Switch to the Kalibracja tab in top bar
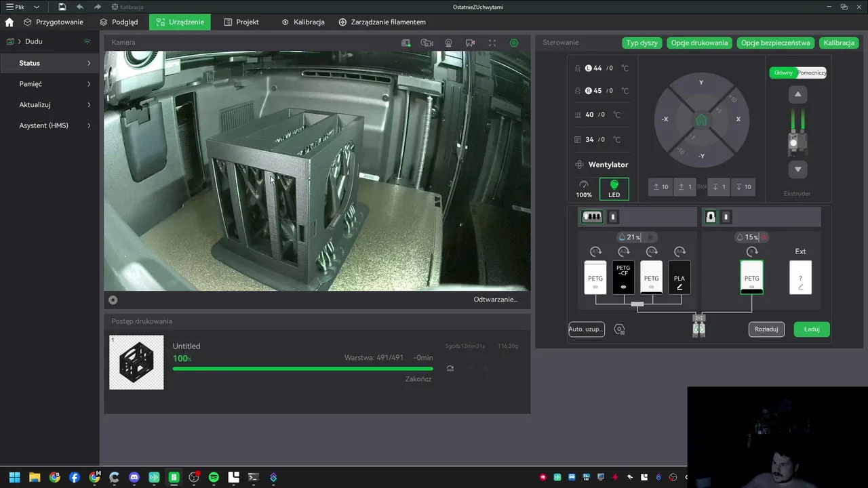868x488 pixels. click(302, 22)
